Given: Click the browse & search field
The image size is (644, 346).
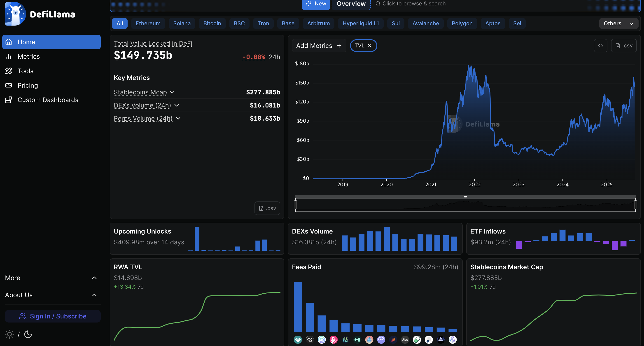Looking at the screenshot, I should [x=414, y=4].
